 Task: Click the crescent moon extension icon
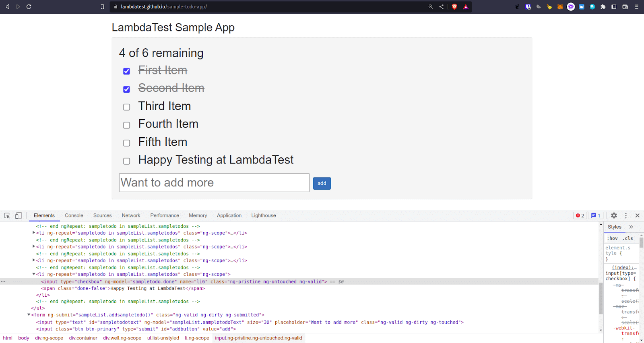(539, 7)
